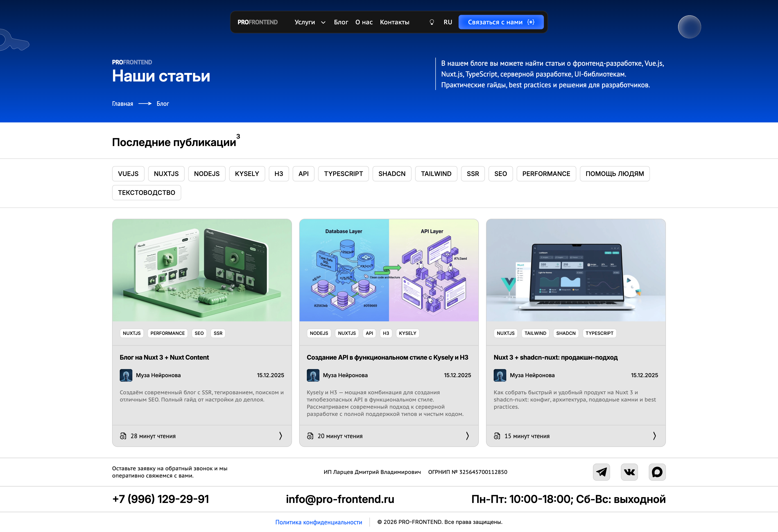Screen dimensions: 778x532
Task: Click the PROFRONTEND logo in the navbar
Action: click(x=258, y=22)
